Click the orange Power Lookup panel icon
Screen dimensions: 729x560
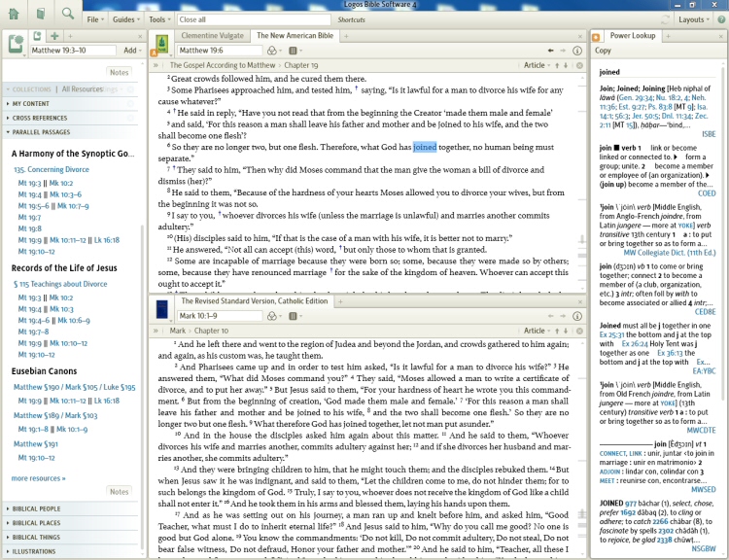pos(596,36)
